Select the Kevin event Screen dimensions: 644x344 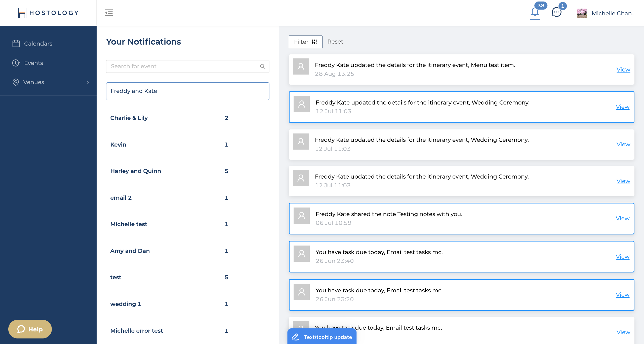click(x=188, y=145)
